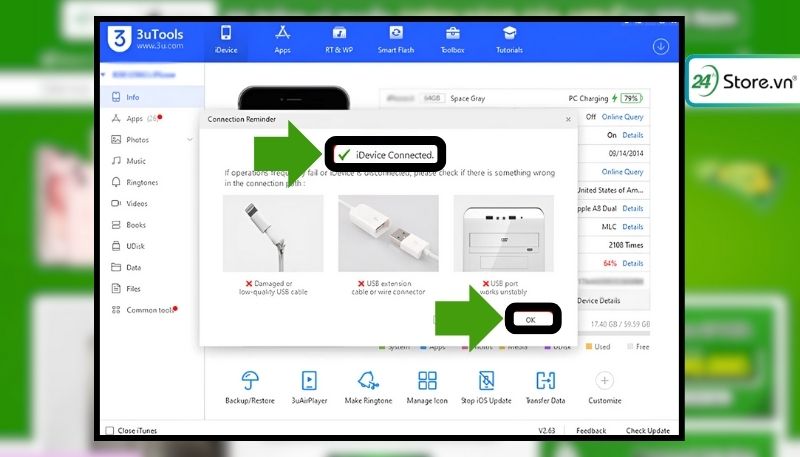Click OK in Connection Reminder dialog
This screenshot has width=800, height=457.
531,320
